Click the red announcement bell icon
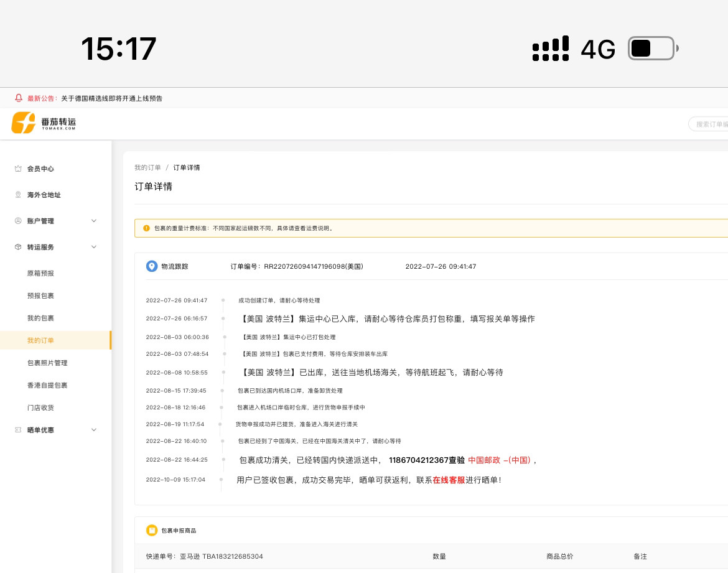 click(18, 98)
